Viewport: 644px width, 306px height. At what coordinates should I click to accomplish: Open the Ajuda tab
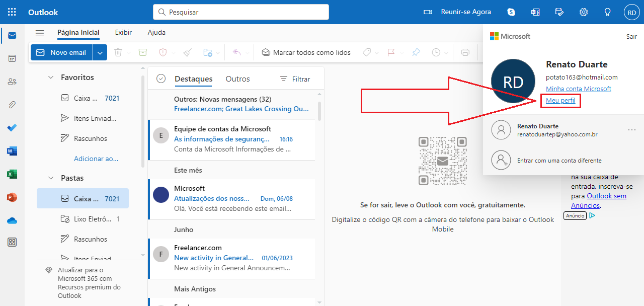tap(156, 33)
